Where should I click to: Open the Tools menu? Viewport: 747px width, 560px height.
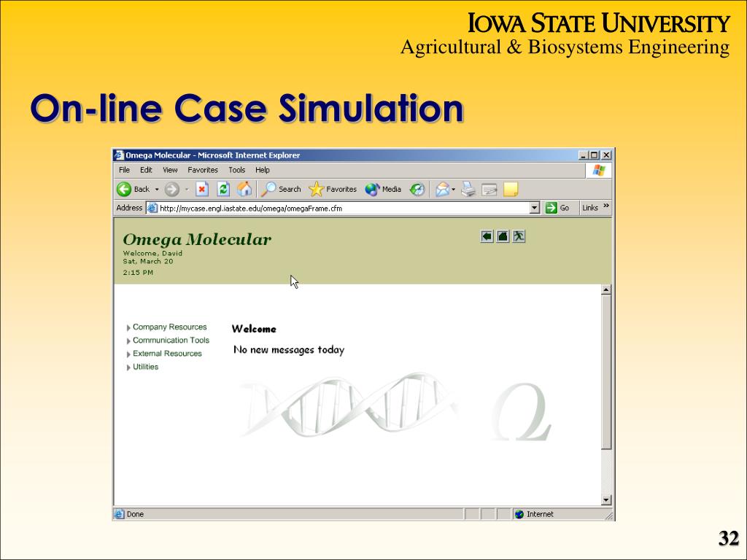pos(237,170)
